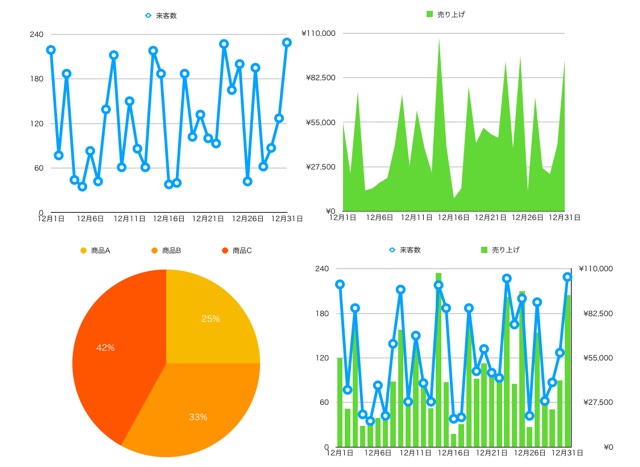Select the orange 商品B legend dot
Screen dimensions: 640x467
[x=154, y=250]
